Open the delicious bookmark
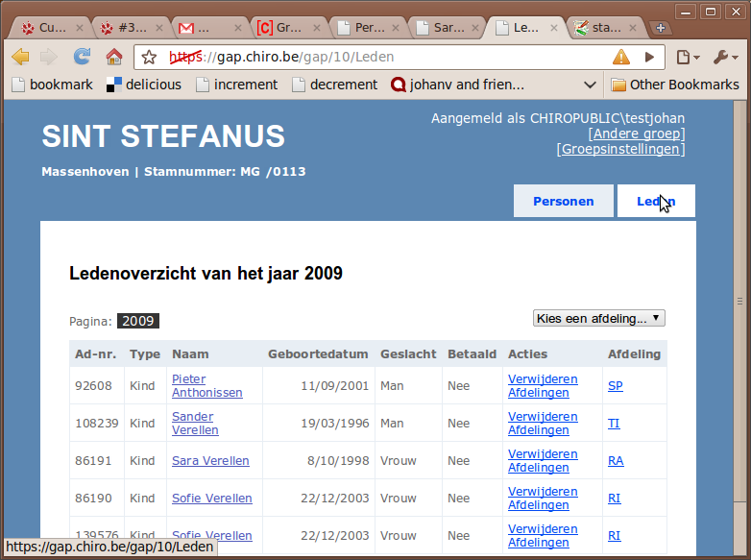Viewport: 751px width, 560px height. 144,85
